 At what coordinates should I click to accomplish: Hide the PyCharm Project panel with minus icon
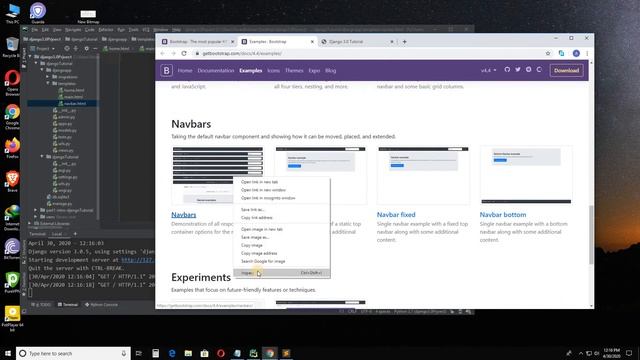(x=95, y=48)
